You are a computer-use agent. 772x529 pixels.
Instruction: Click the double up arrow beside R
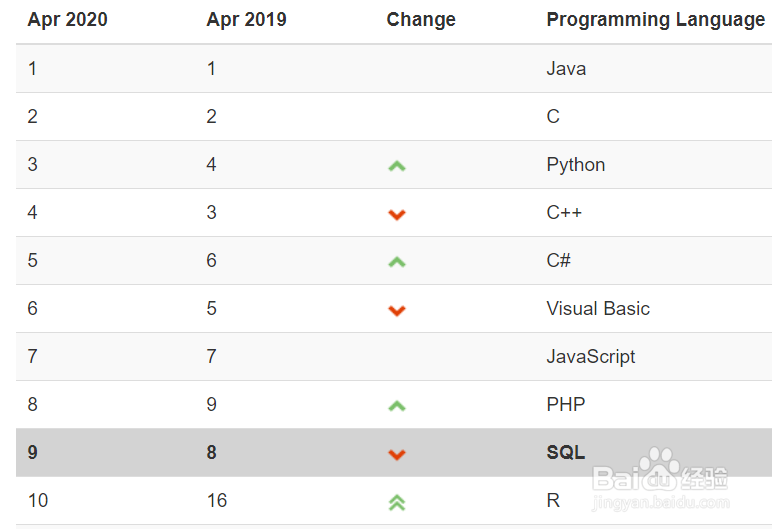click(397, 502)
